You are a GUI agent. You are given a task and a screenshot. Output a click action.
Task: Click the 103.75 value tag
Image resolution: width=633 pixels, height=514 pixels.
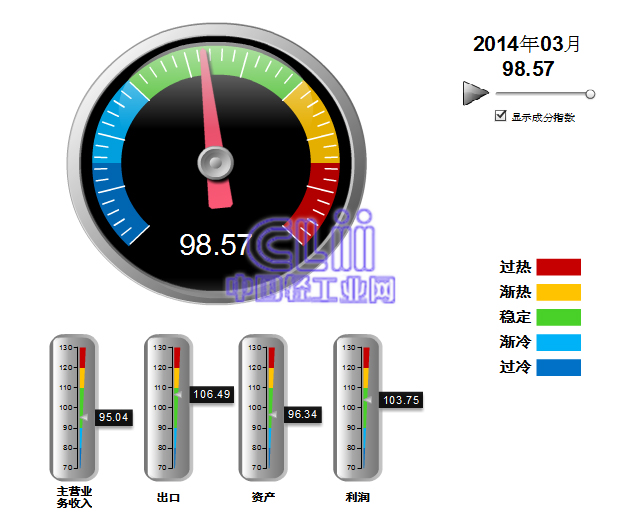coord(400,400)
